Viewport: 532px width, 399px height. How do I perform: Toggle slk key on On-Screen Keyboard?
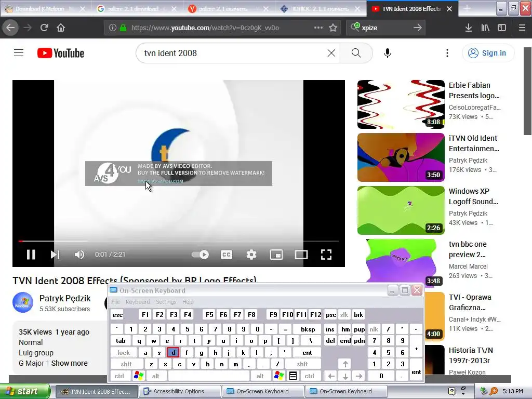(x=344, y=315)
